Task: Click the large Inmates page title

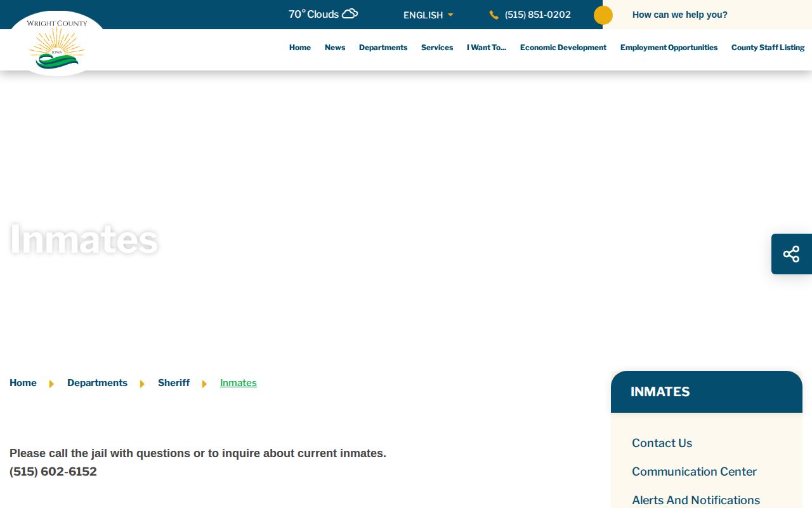Action: (x=84, y=239)
